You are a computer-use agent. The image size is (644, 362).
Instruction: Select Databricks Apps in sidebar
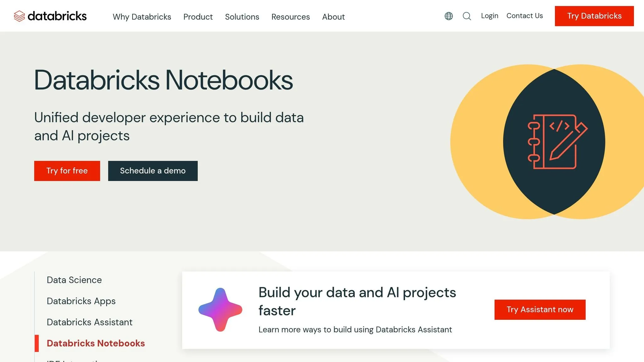pos(81,301)
